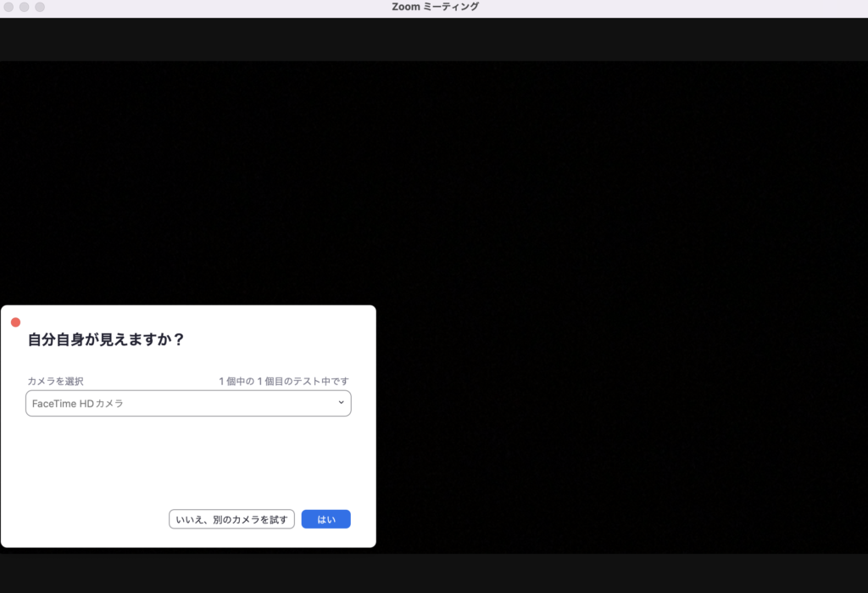The image size is (868, 593).
Task: Click the 1個中の1個目のテスト中です status text
Action: pos(283,382)
